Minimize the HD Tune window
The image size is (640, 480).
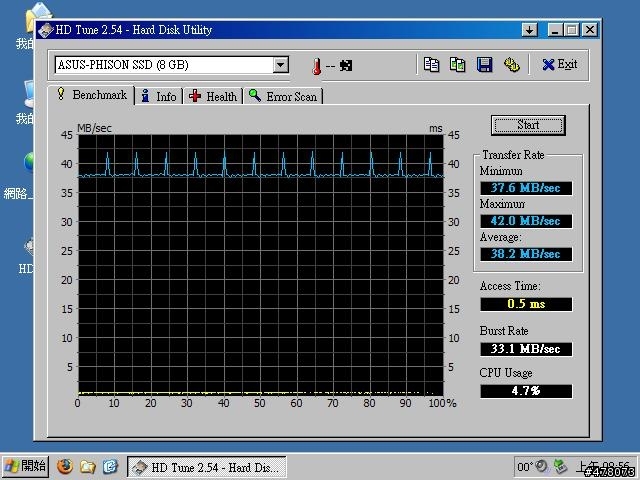[555, 30]
